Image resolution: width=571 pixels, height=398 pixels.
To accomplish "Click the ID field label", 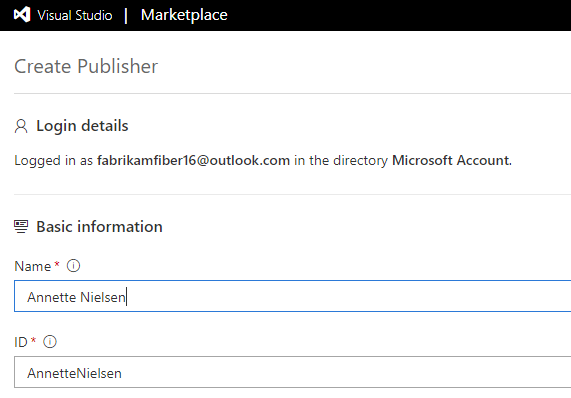I will tap(21, 342).
